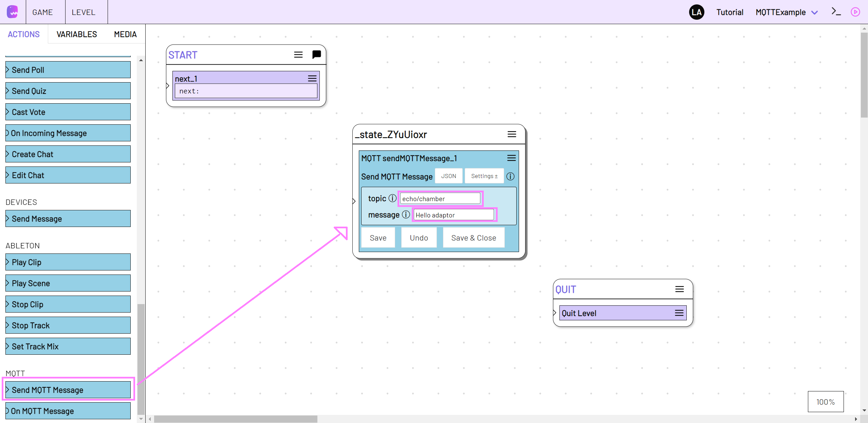Click the Undo button in MQTT editor
The image size is (868, 423).
click(x=419, y=238)
